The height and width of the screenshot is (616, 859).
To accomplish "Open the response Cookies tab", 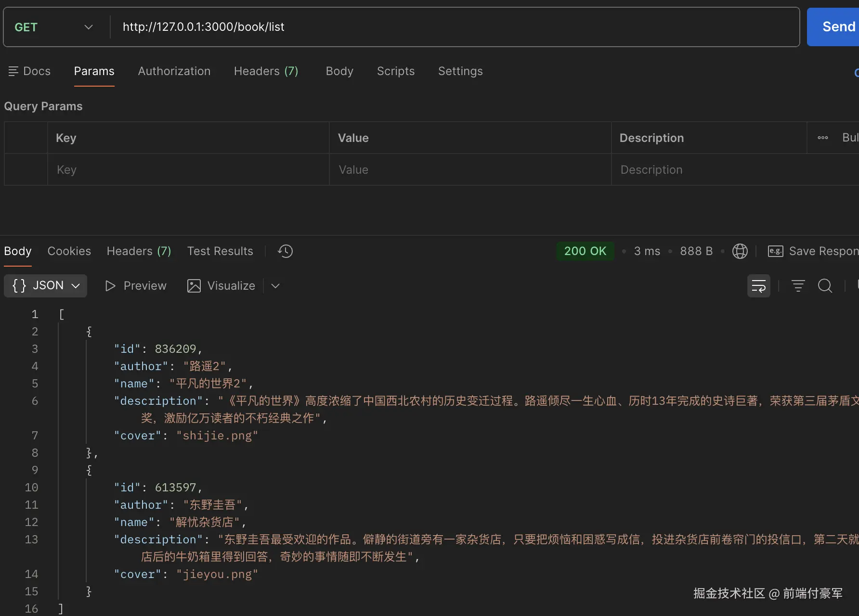I will tap(69, 251).
